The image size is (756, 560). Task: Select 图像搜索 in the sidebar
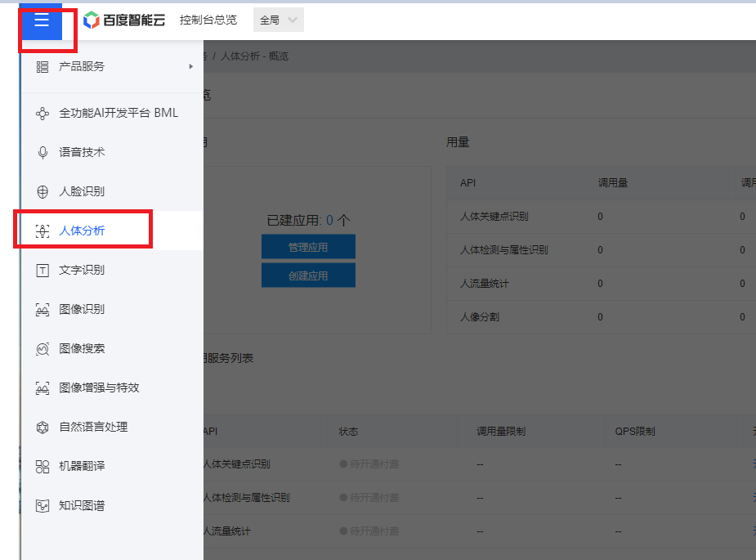(x=112, y=348)
